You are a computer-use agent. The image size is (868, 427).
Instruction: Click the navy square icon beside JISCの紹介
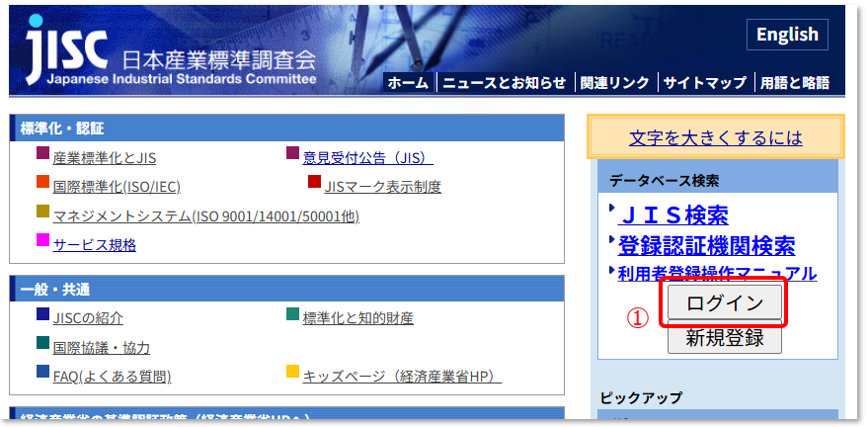click(43, 313)
